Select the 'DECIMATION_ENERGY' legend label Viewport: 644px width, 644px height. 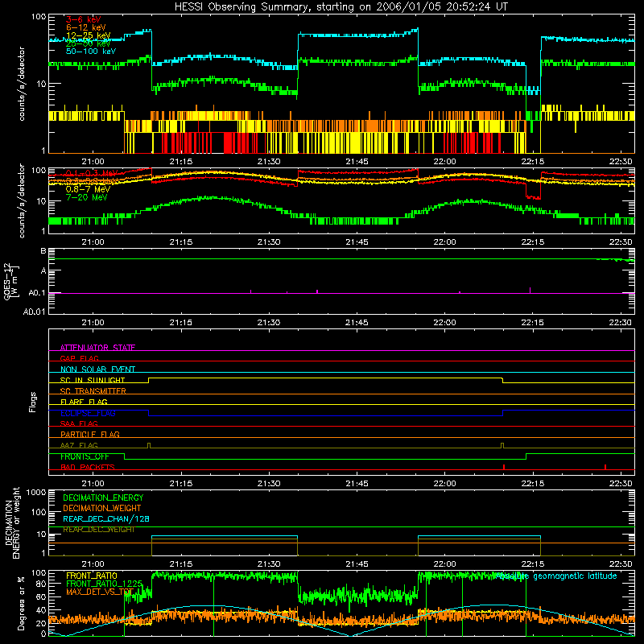[103, 497]
